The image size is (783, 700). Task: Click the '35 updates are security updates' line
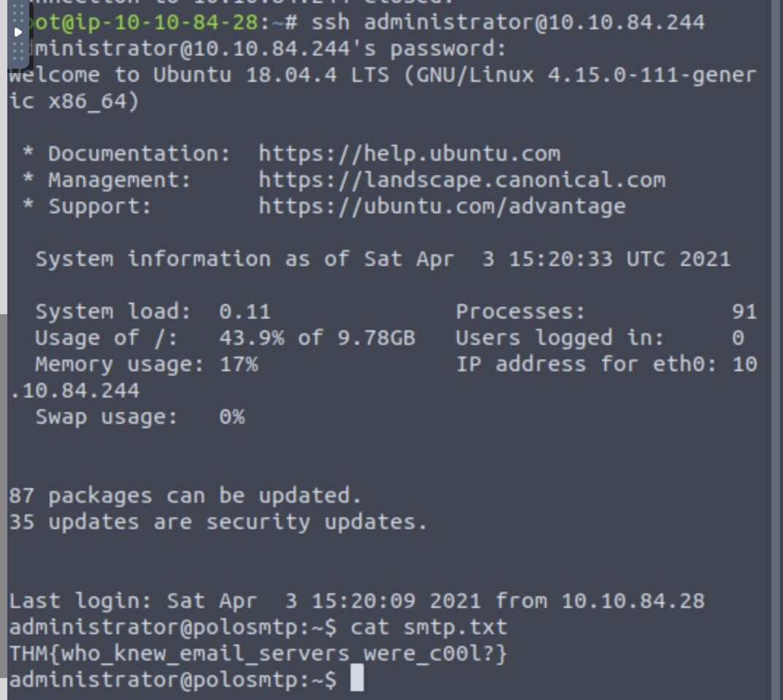218,522
